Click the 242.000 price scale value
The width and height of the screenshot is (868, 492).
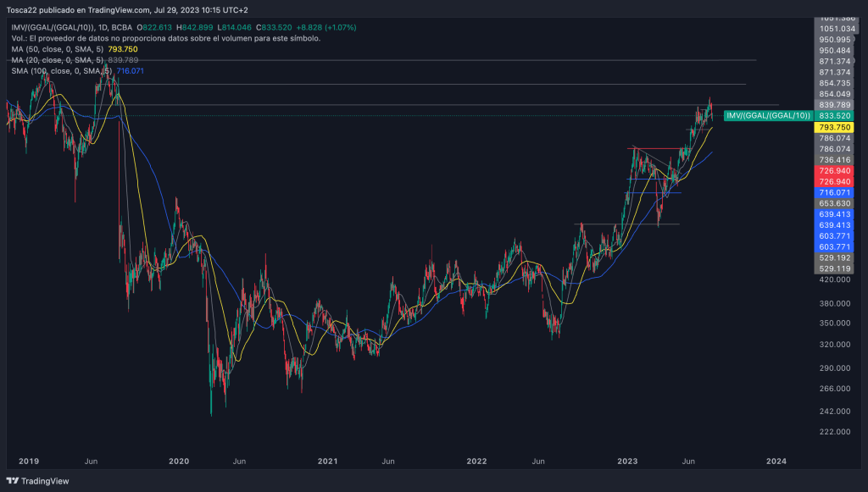pos(834,412)
